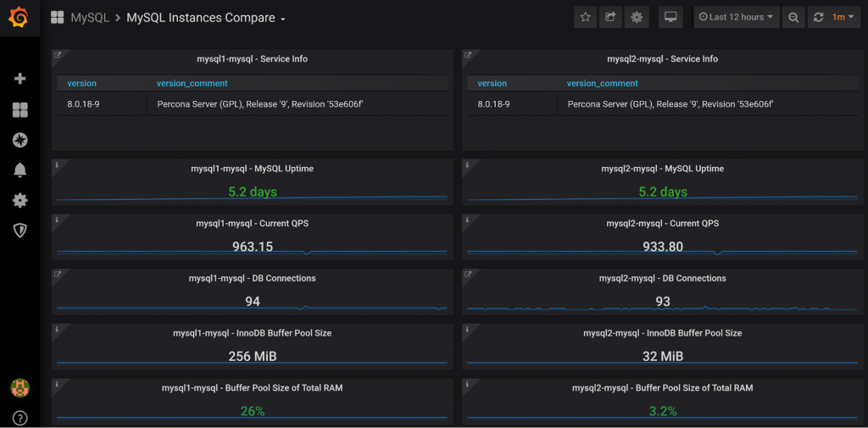Open Server Admin shield icon
Screen dimensions: 868x428
coord(19,231)
